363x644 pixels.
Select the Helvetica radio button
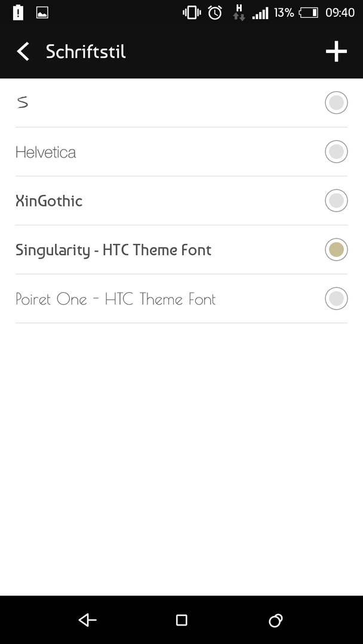336,151
